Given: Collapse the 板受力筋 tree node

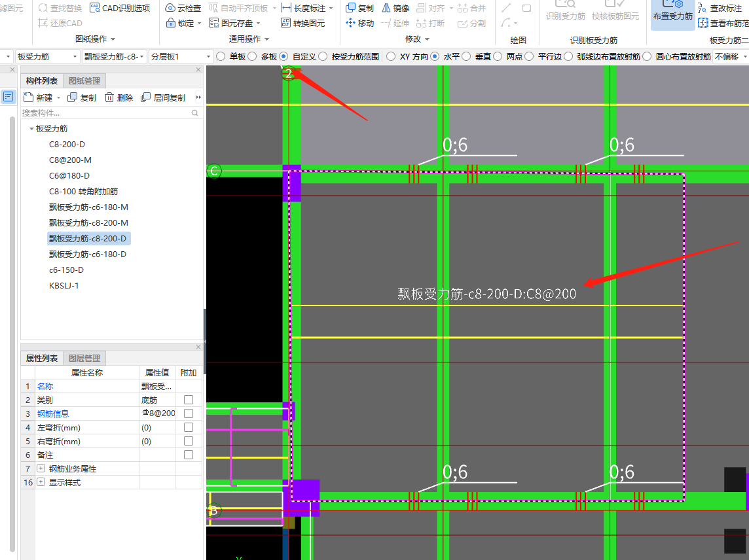Looking at the screenshot, I should pyautogui.click(x=31, y=128).
